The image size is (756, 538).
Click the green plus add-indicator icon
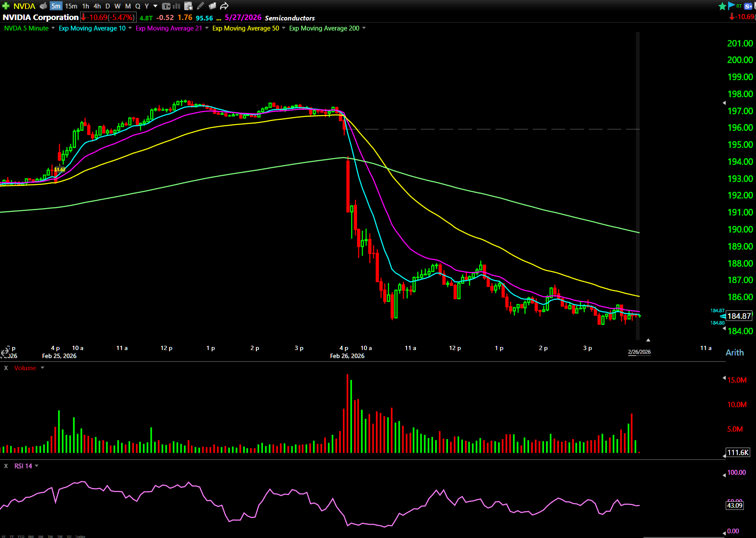coord(6,6)
